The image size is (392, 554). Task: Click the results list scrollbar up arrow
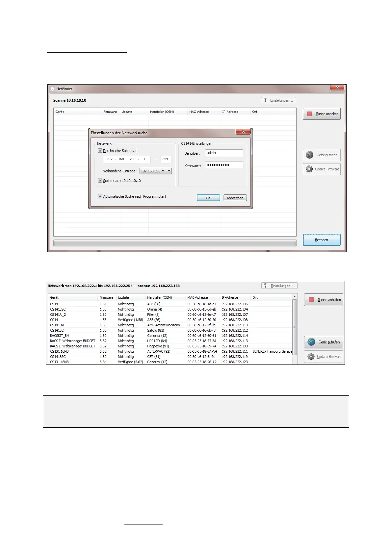pyautogui.click(x=295, y=297)
